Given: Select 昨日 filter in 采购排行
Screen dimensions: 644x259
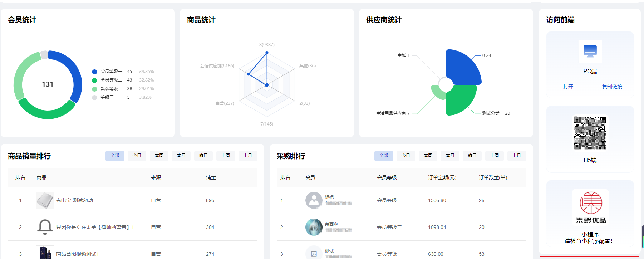Looking at the screenshot, I should (x=472, y=156).
